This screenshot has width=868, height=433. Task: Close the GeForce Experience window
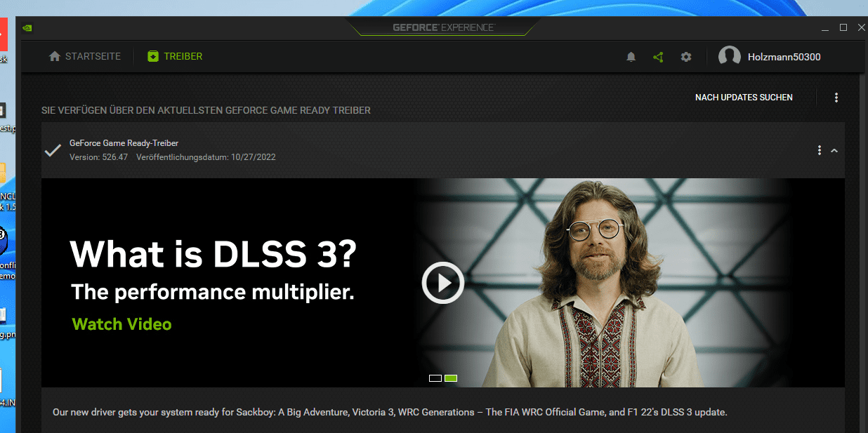coord(862,28)
